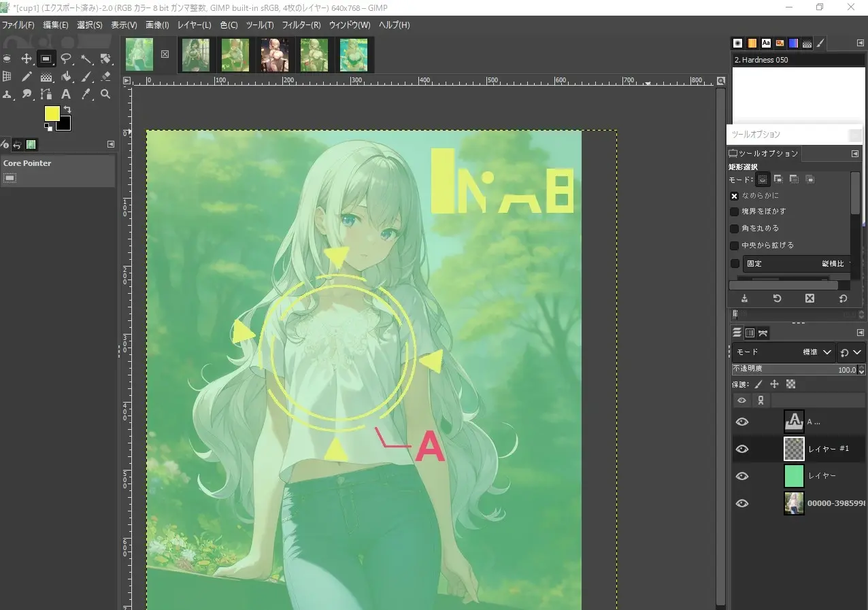
Task: Enable the 境界をぼかす feather option
Action: (734, 211)
